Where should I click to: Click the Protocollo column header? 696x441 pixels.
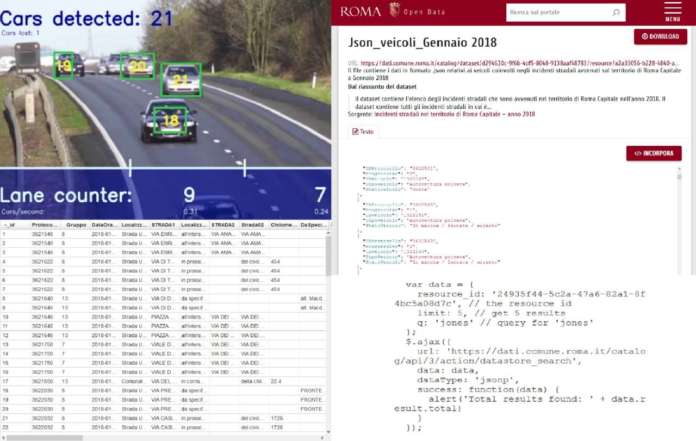44,225
